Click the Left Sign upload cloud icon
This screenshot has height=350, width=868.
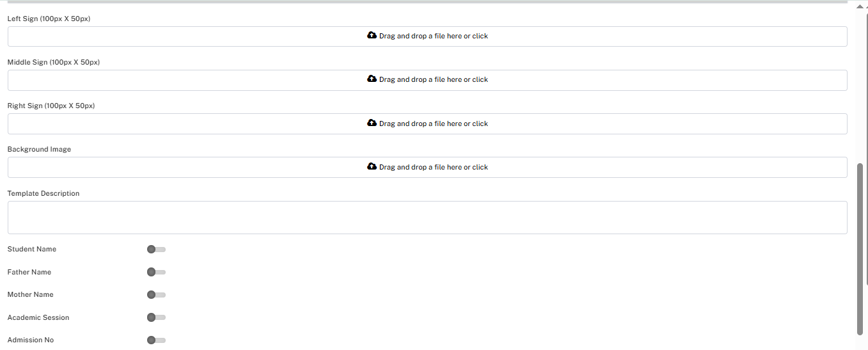[372, 36]
